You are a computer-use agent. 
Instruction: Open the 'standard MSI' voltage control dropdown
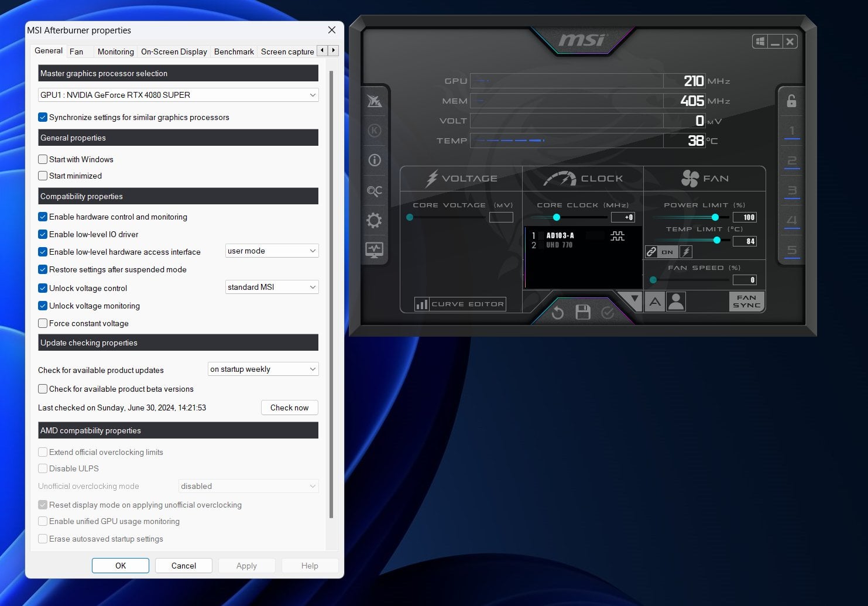pyautogui.click(x=272, y=287)
